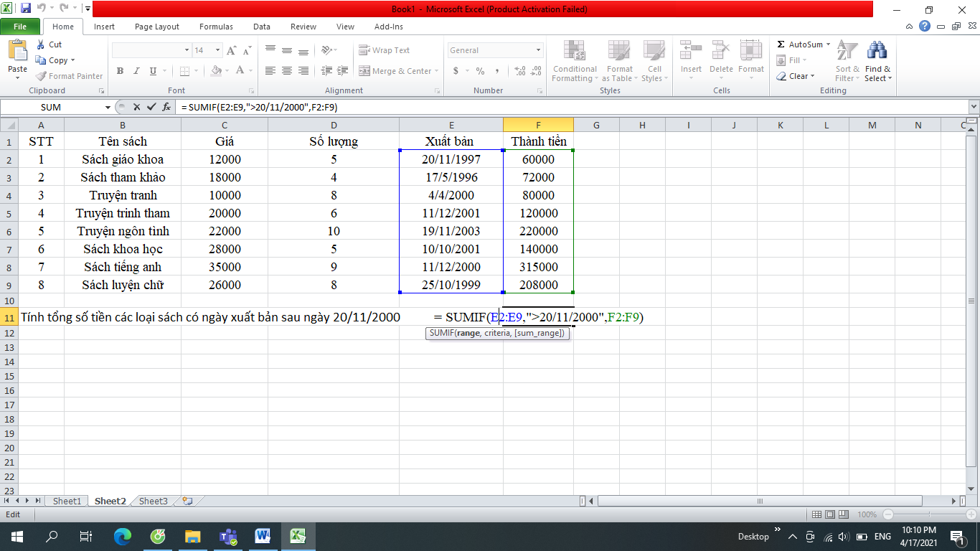This screenshot has height=551, width=980.
Task: Click the Fill Color bucket icon
Action: 215,71
